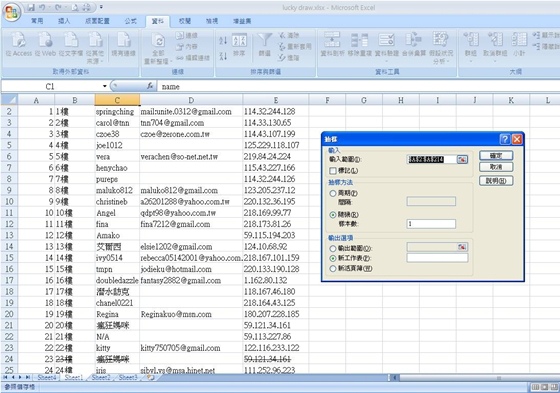Select the 隨機 random radio button
The width and height of the screenshot is (560, 393).
pyautogui.click(x=333, y=215)
